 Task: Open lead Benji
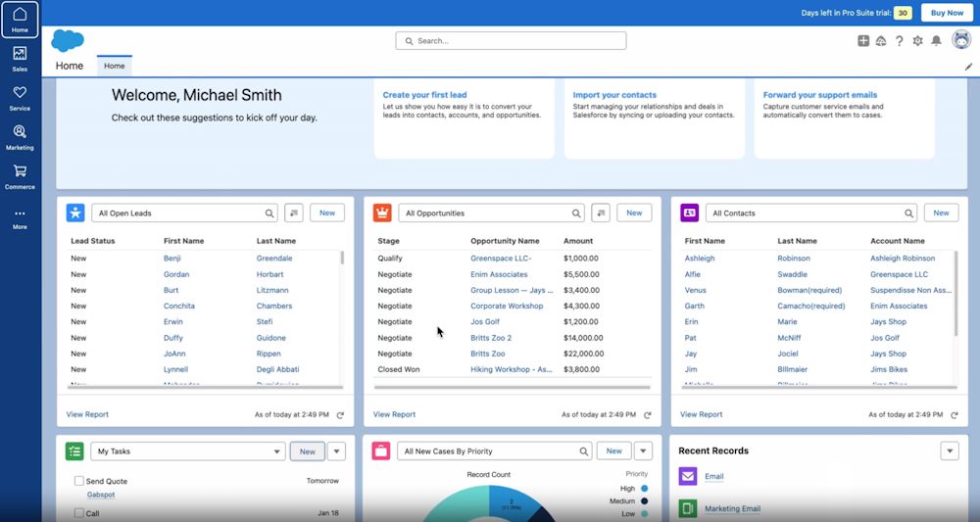click(x=171, y=258)
